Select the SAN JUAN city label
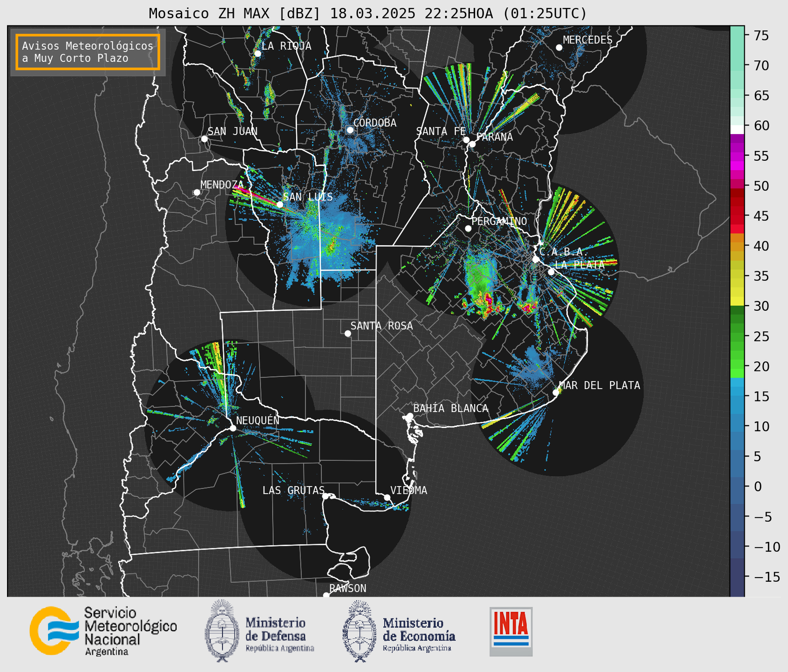This screenshot has height=672, width=788. tap(233, 131)
